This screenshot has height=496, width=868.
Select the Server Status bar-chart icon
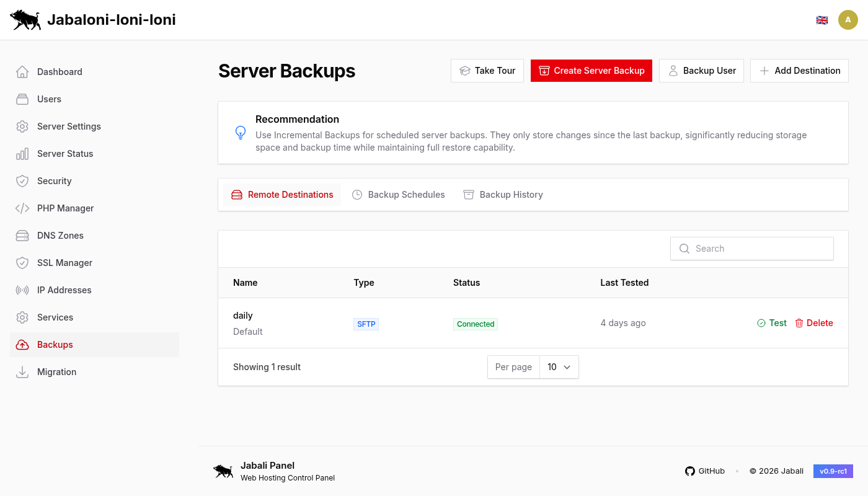click(22, 153)
